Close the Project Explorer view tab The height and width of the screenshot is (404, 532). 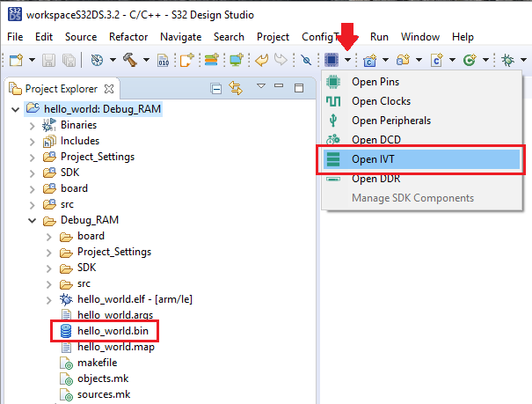109,89
